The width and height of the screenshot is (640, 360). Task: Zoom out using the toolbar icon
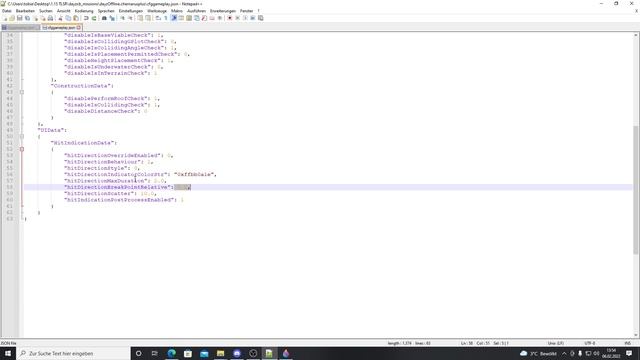pos(130,18)
